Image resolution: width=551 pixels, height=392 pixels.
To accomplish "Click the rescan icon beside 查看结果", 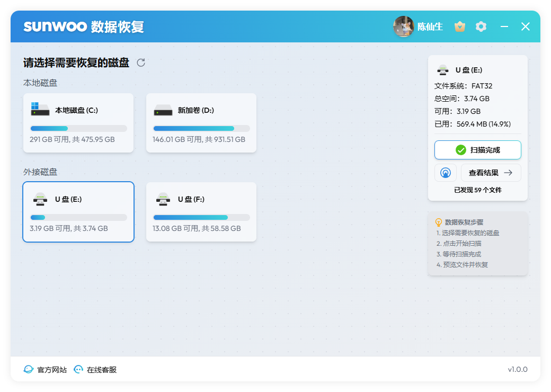I will [446, 173].
